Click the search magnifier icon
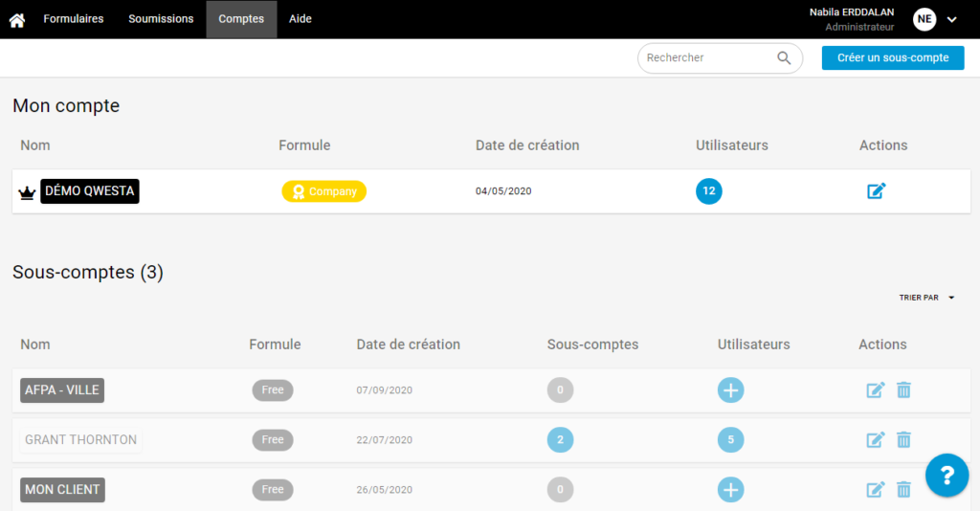The width and height of the screenshot is (980, 511). (x=784, y=58)
